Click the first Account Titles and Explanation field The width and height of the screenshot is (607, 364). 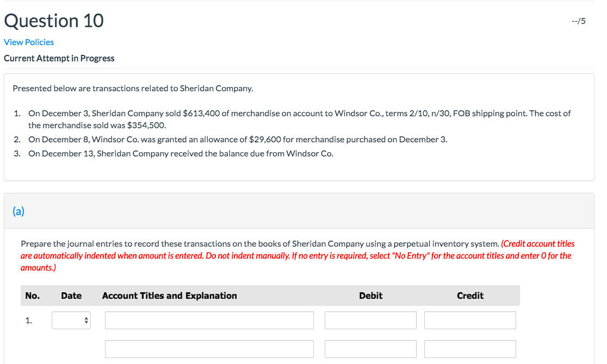(209, 320)
